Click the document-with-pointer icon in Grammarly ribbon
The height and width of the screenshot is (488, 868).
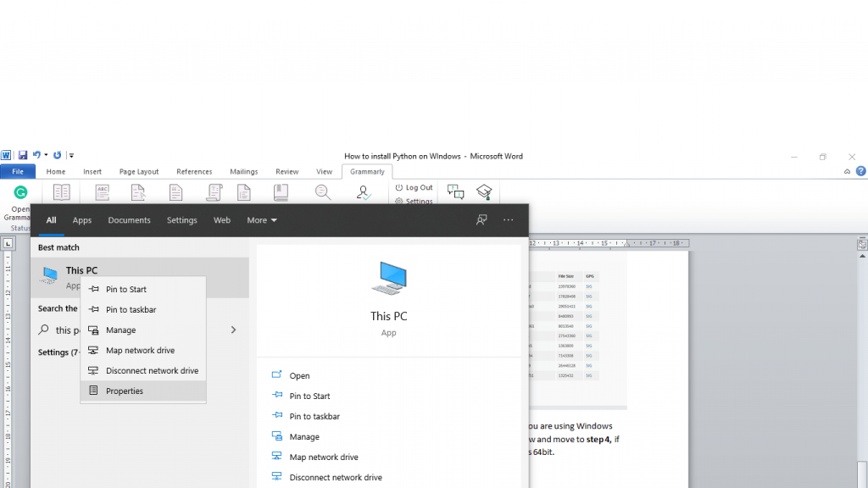(x=138, y=192)
